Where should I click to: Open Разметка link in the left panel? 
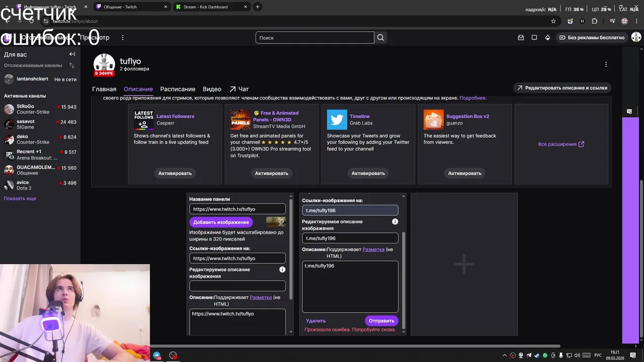[x=261, y=298]
